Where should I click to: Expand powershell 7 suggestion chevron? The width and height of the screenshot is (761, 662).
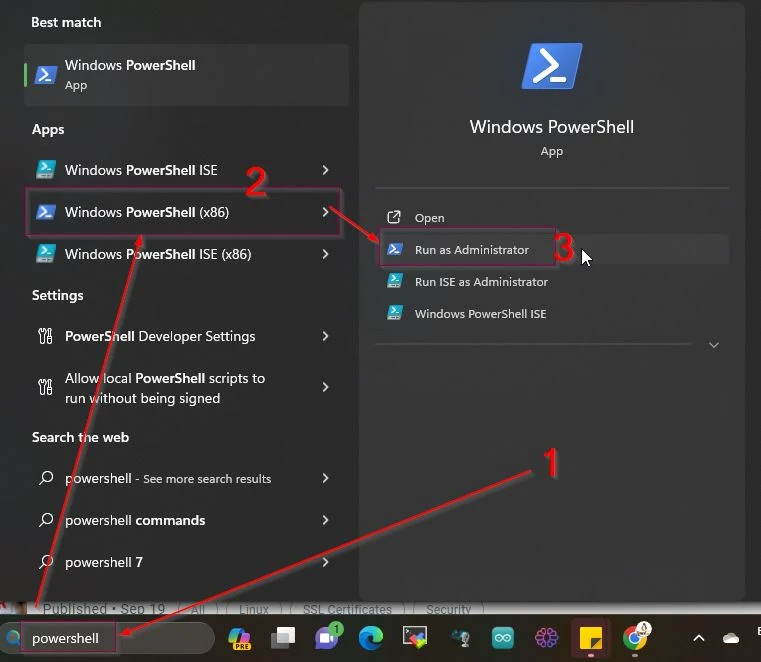pos(325,562)
